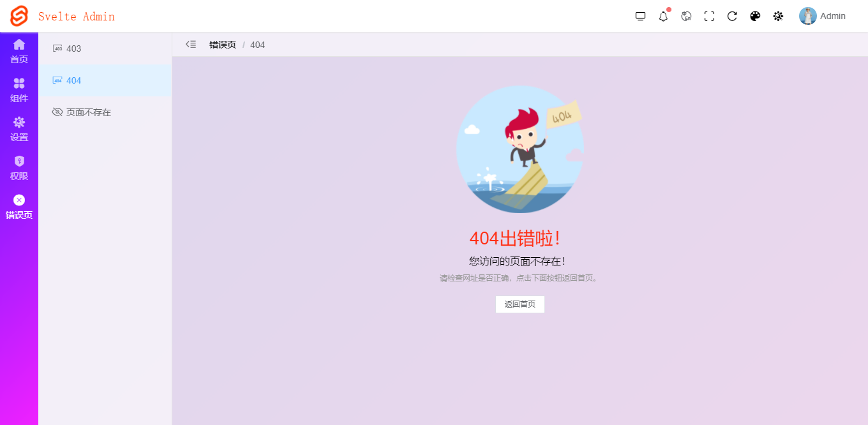
Task: Click 返回首页 to go home
Action: tap(520, 304)
